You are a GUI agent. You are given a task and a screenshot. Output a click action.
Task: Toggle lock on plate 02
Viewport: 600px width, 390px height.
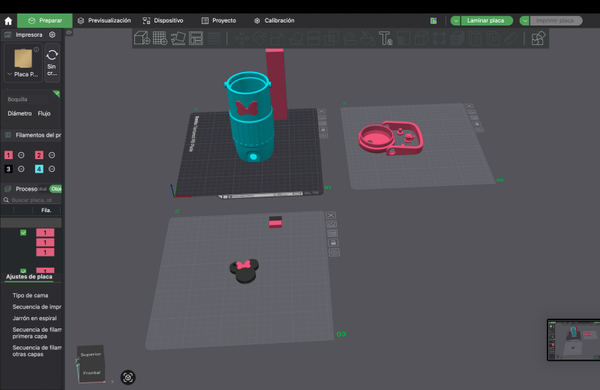tap(476, 124)
